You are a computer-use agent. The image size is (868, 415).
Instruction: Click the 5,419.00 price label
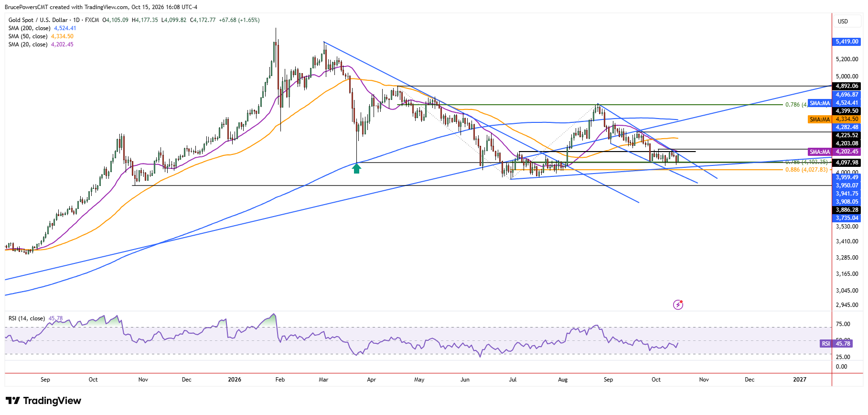click(x=847, y=42)
